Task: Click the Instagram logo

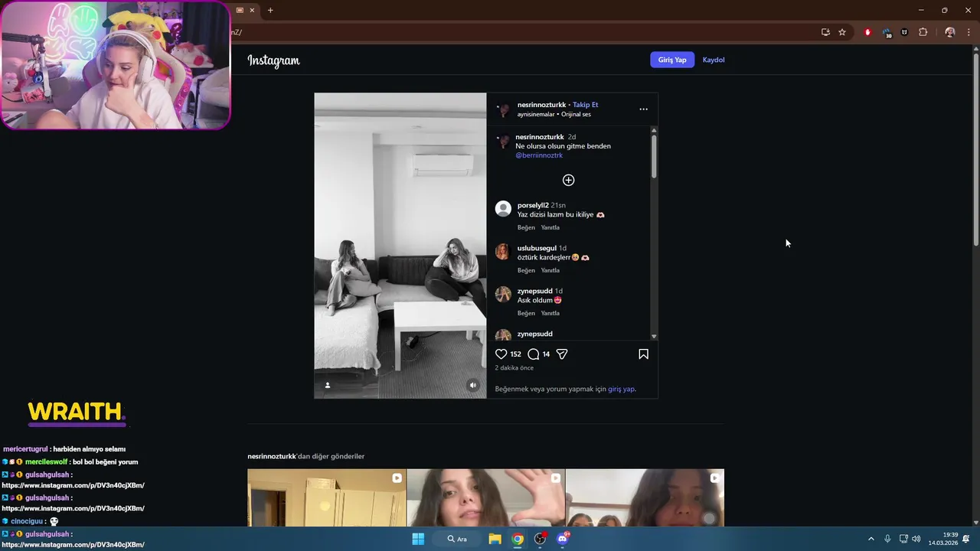Action: tap(273, 60)
